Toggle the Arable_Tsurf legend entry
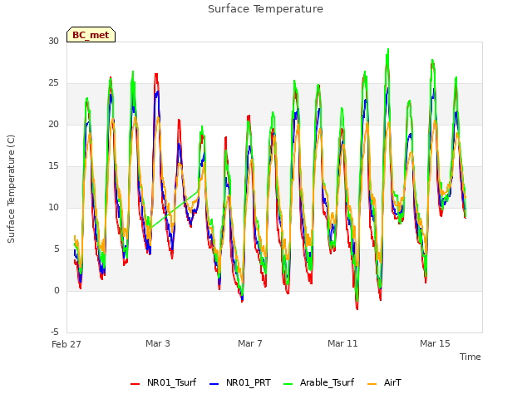This screenshot has height=399, width=532. 319,382
